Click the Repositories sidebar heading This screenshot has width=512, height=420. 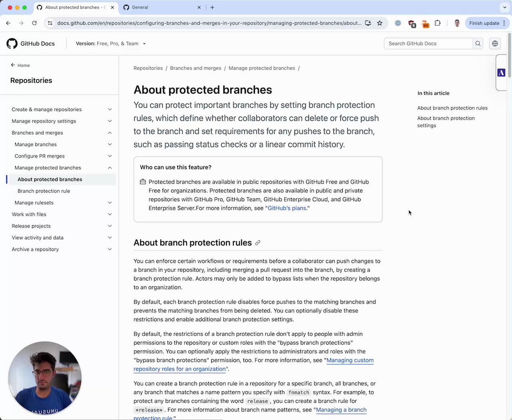(31, 80)
